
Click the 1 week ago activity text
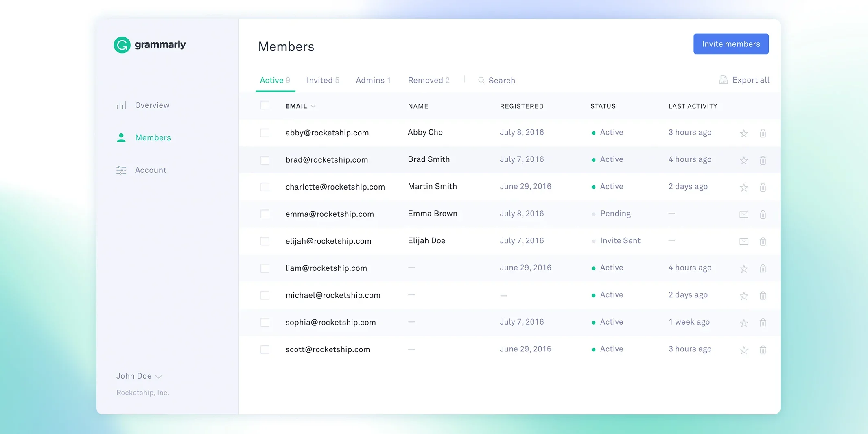(x=689, y=322)
